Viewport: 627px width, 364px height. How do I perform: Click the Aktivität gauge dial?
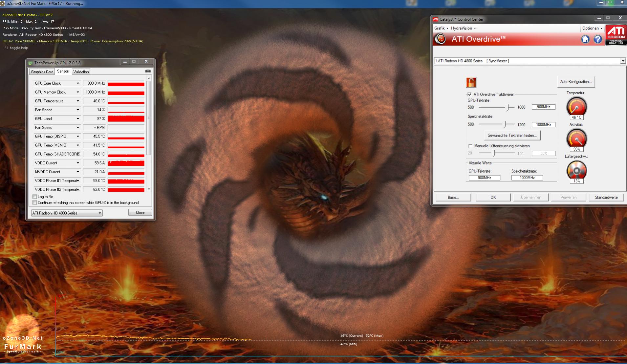(576, 138)
